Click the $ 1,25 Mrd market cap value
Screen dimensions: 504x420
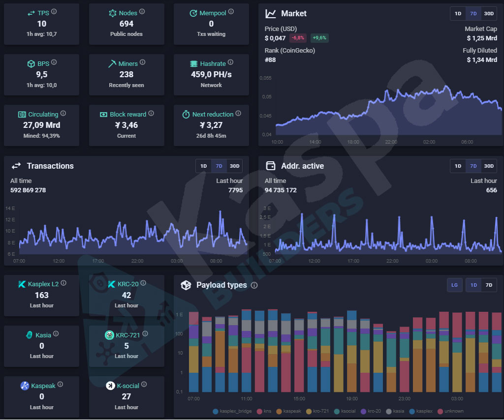tap(482, 38)
